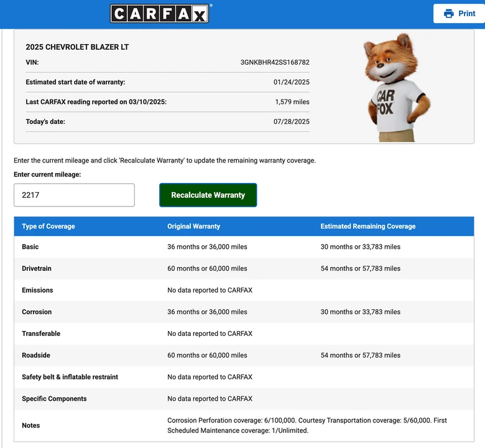Focus the current mileage input field

74,195
